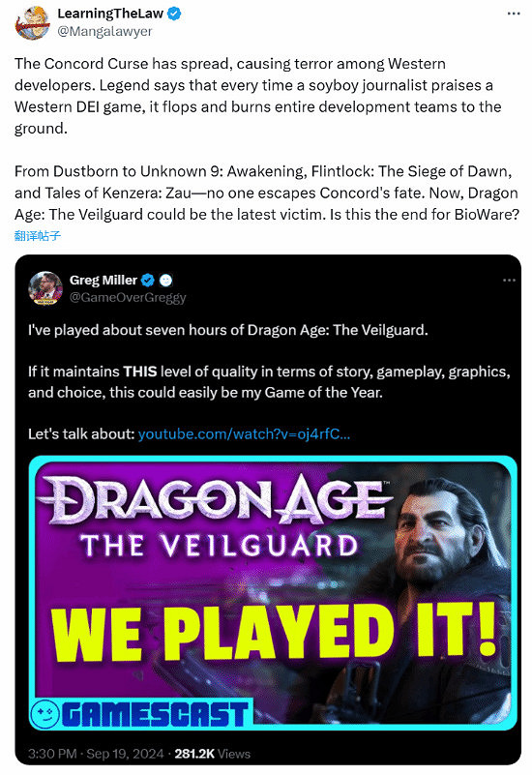Open LearningTheLaw profile avatar
The height and width of the screenshot is (775, 532).
pos(33,22)
